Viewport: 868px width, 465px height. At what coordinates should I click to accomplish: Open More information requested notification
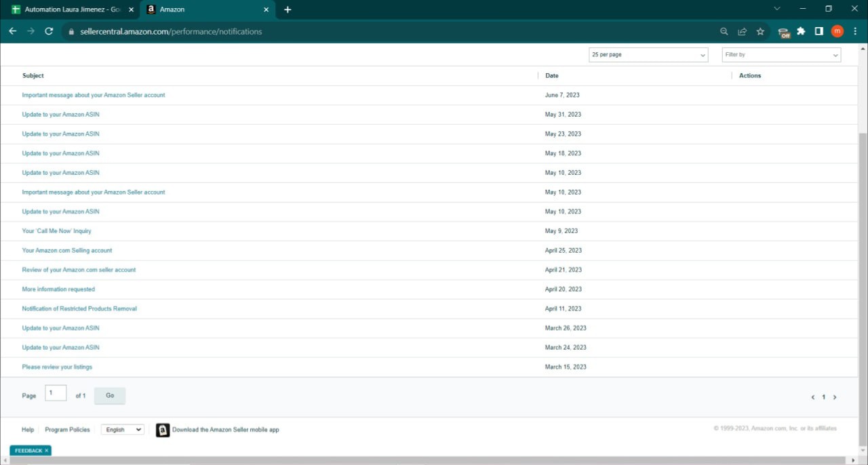(58, 289)
